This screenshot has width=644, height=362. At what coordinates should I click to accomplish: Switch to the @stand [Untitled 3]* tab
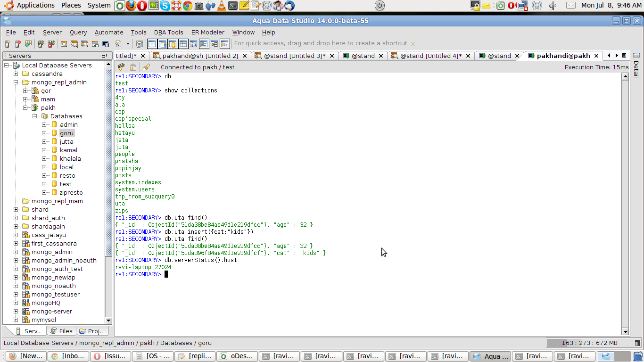[294, 56]
